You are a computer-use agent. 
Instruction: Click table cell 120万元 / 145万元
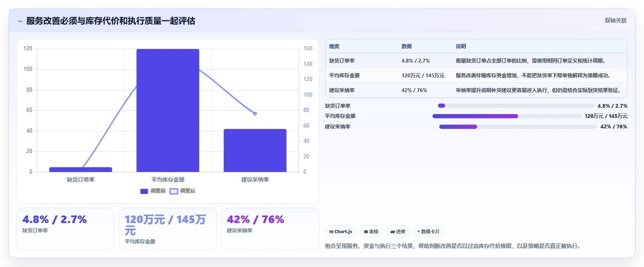coord(423,76)
